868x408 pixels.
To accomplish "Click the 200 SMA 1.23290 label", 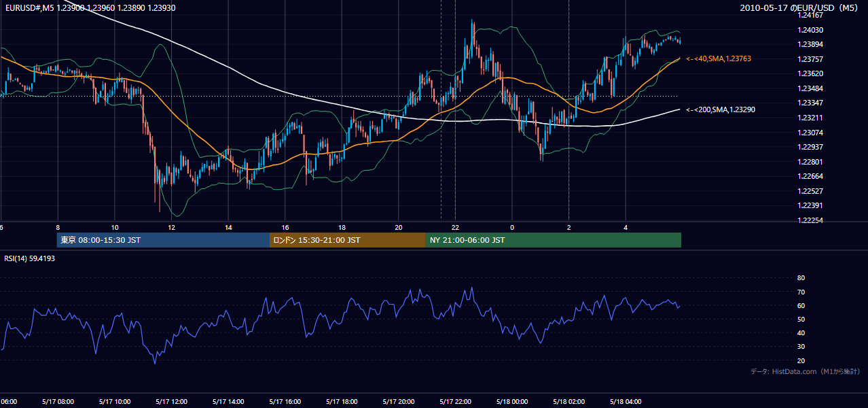I will click(721, 109).
